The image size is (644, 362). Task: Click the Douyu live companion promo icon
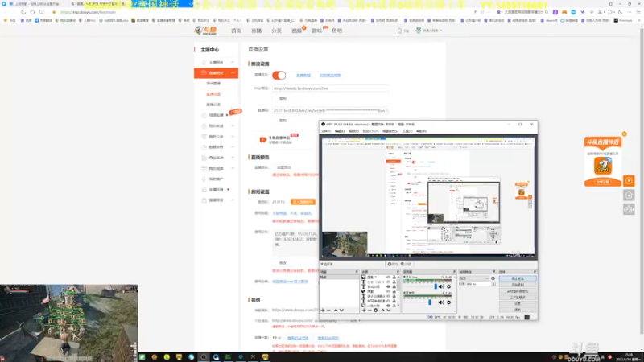263,140
